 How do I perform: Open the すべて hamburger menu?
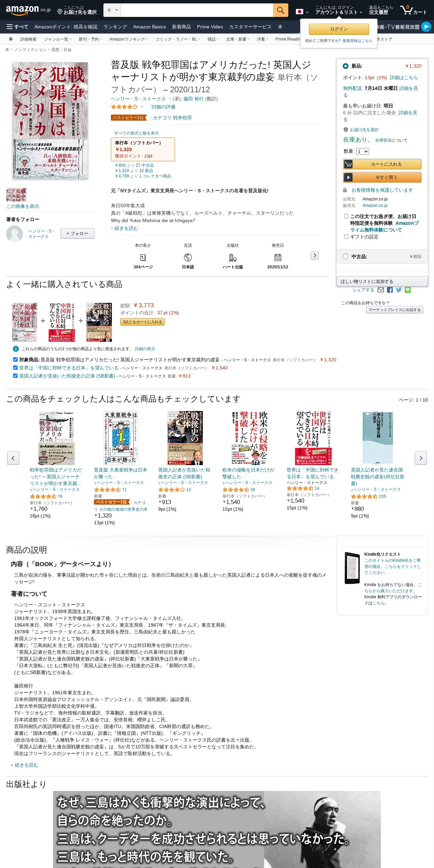[x=17, y=27]
